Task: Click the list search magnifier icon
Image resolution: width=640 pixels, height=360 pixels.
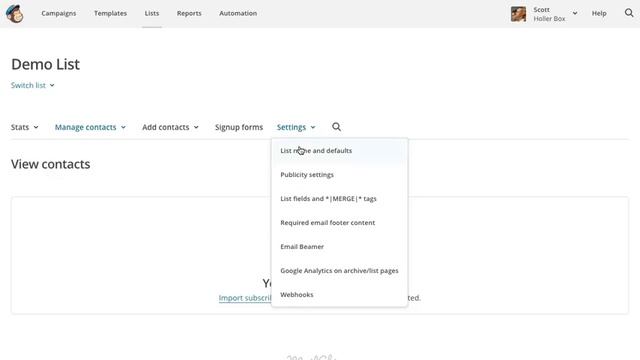Action: [336, 127]
